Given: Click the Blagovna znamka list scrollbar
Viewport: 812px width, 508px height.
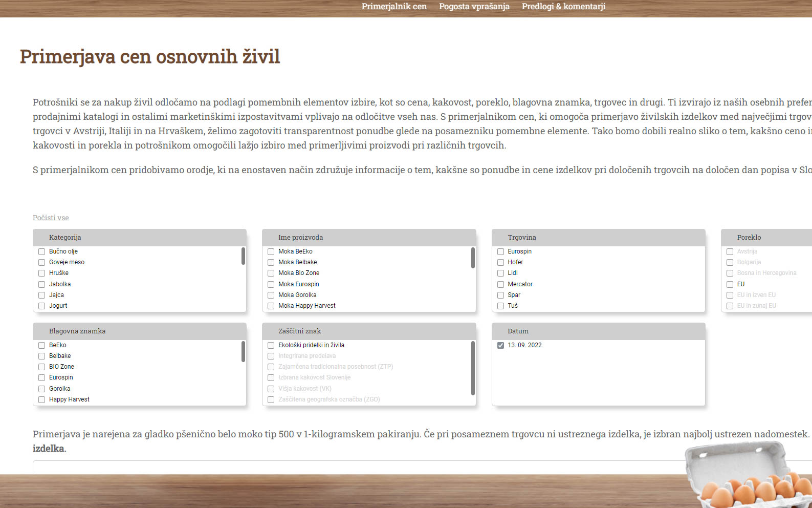Looking at the screenshot, I should [x=243, y=351].
